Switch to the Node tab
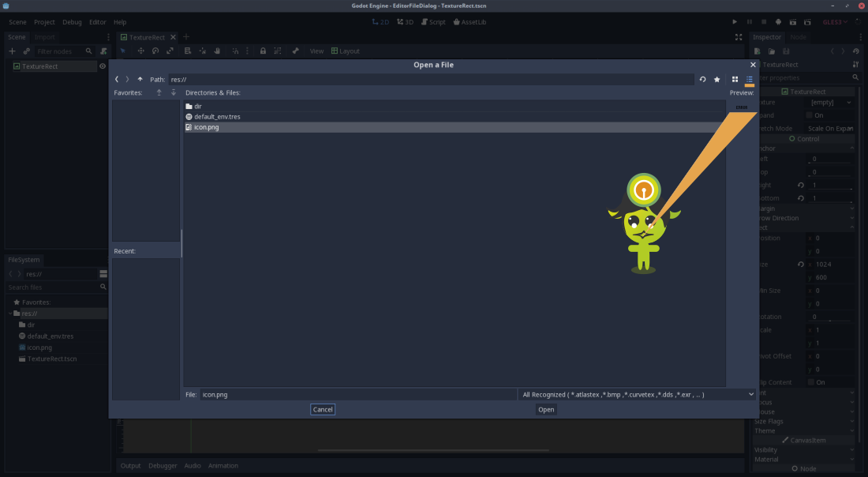This screenshot has height=477, width=868. 799,37
